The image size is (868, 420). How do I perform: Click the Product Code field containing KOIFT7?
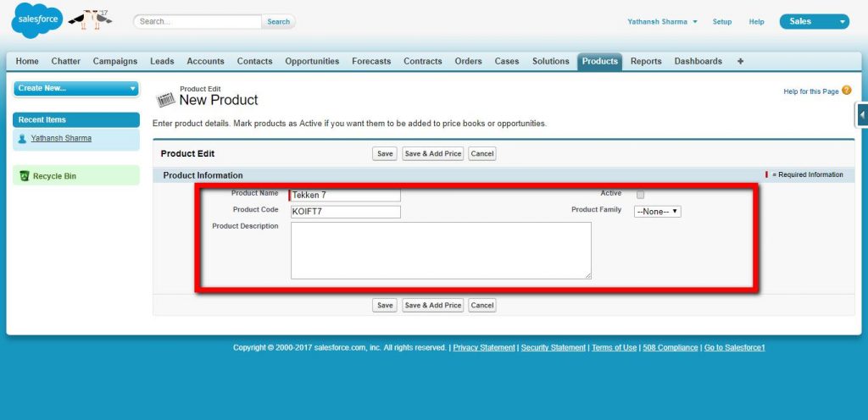344,212
